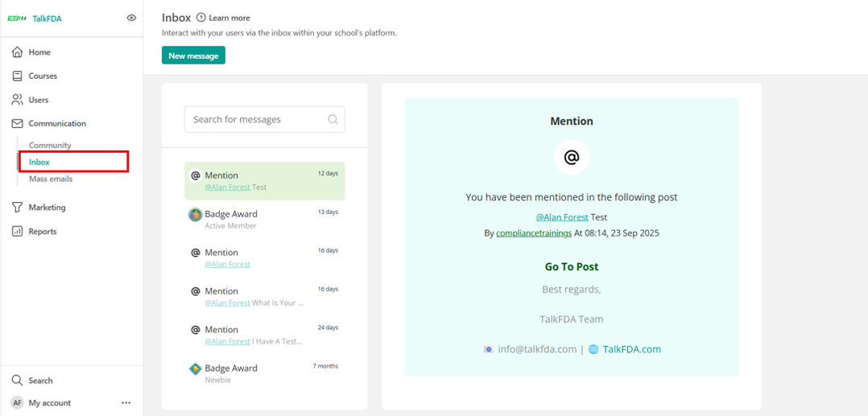Image resolution: width=868 pixels, height=416 pixels.
Task: Click the Courses book icon
Action: [17, 76]
